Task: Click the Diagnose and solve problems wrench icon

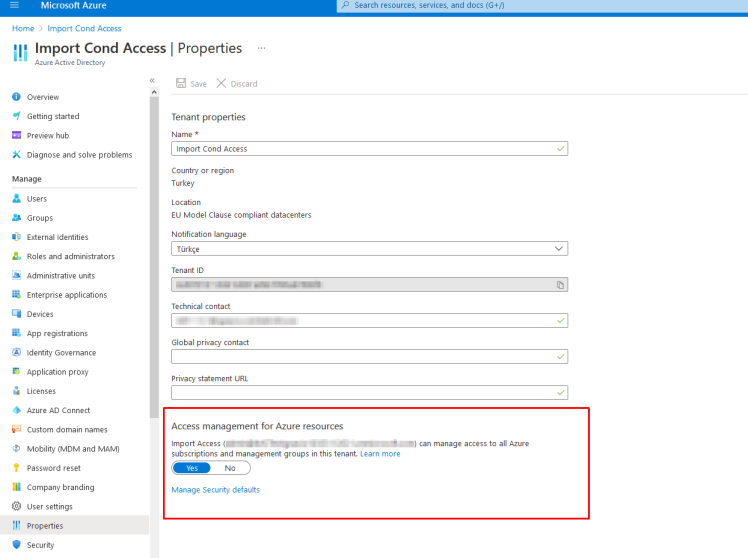Action: (x=16, y=155)
